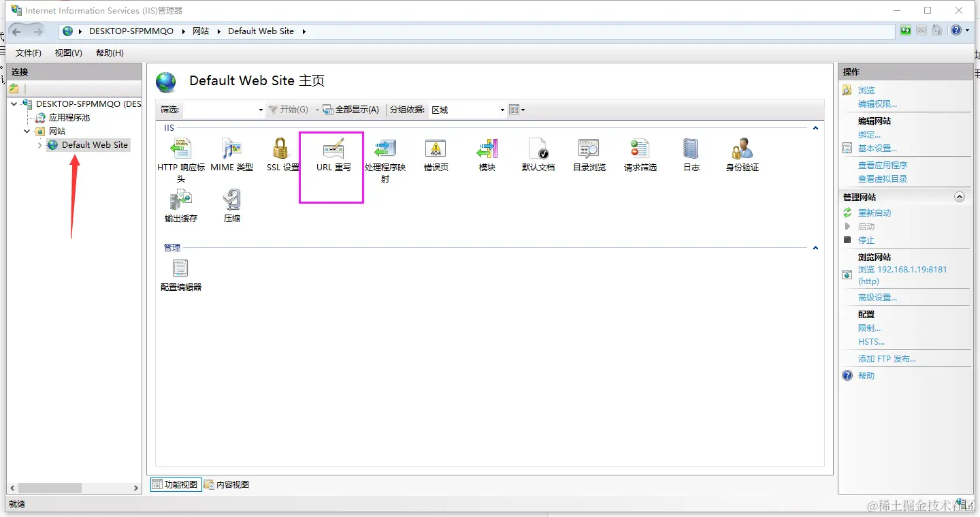Open the 压缩 feature icon
The image size is (980, 517).
[x=232, y=206]
